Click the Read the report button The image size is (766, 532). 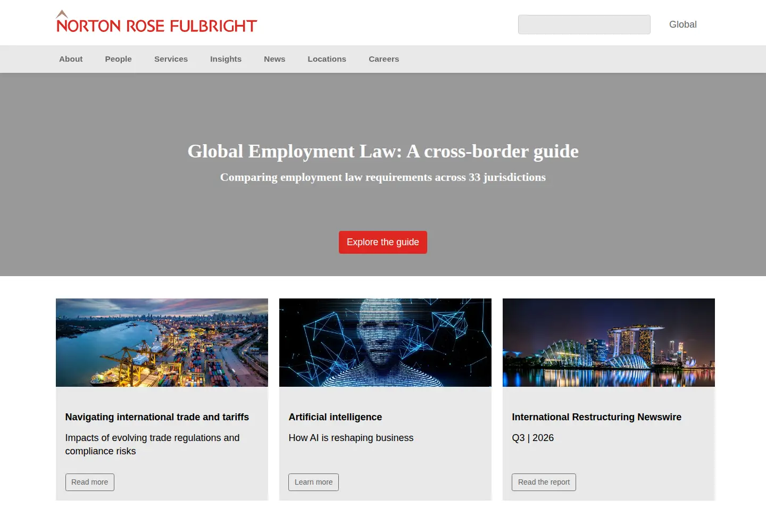click(544, 482)
